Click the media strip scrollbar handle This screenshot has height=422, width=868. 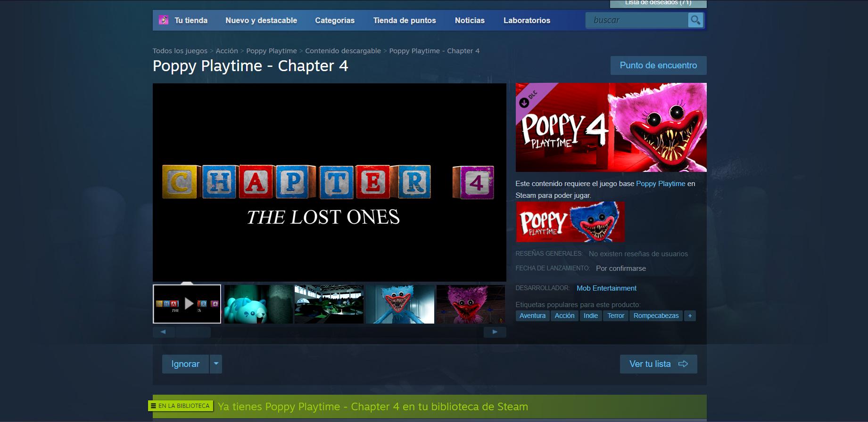[x=193, y=332]
